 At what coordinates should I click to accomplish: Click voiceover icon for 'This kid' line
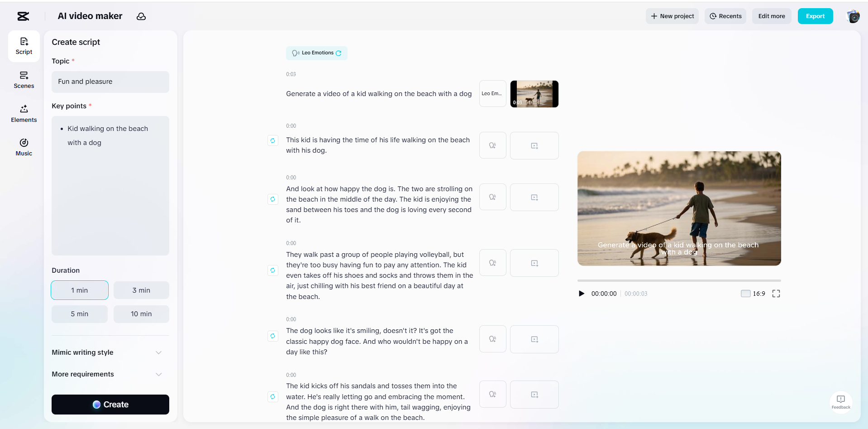[x=492, y=145]
